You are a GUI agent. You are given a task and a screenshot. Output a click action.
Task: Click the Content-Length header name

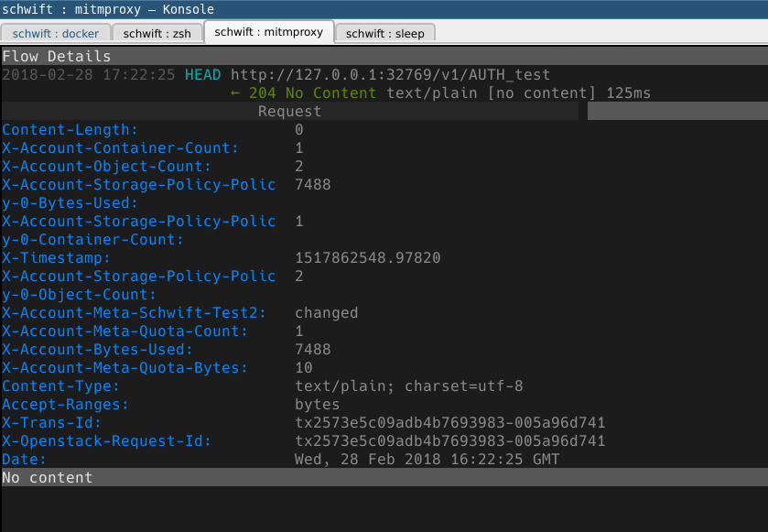70,130
